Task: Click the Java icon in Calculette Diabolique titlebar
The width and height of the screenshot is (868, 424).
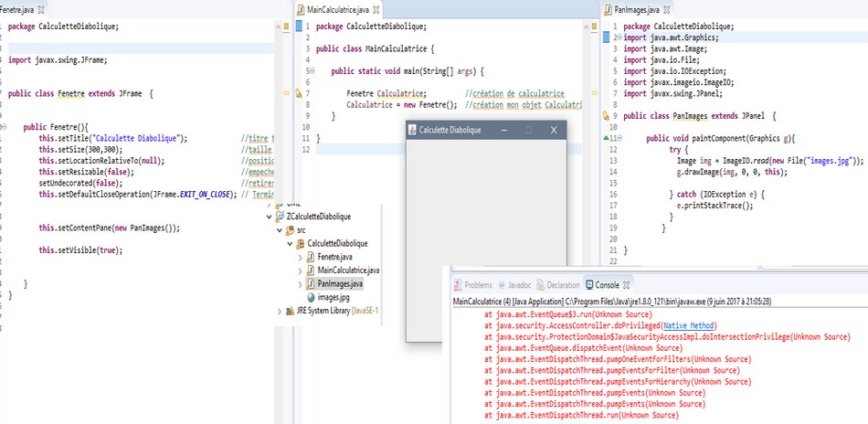Action: coord(412,131)
